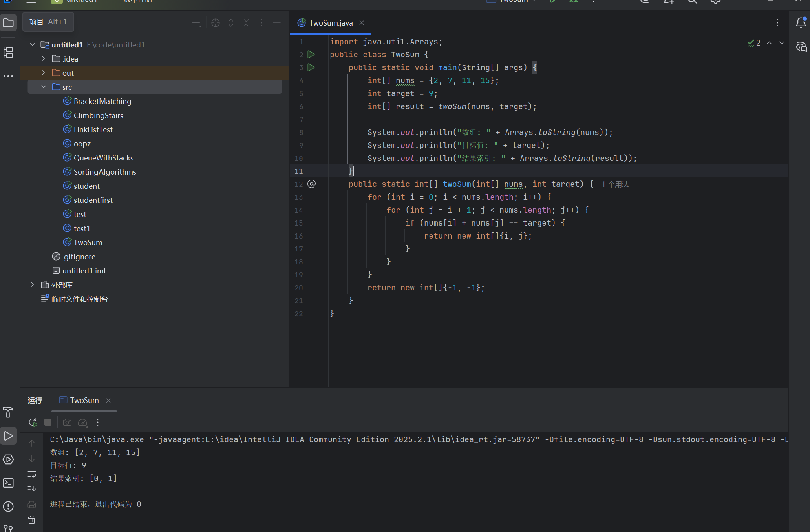The image size is (810, 532).
Task: Run TwoSum class via gutter icon on line 2
Action: tap(311, 54)
